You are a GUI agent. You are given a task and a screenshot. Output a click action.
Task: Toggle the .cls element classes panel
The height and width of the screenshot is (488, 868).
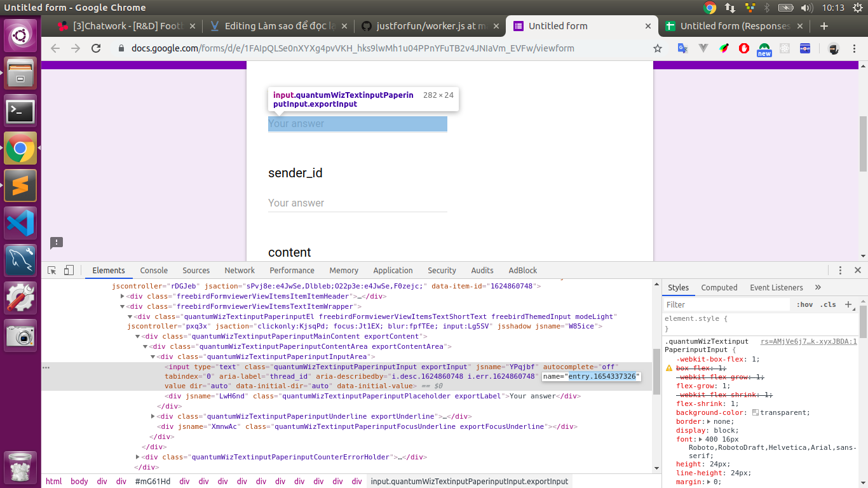point(828,304)
